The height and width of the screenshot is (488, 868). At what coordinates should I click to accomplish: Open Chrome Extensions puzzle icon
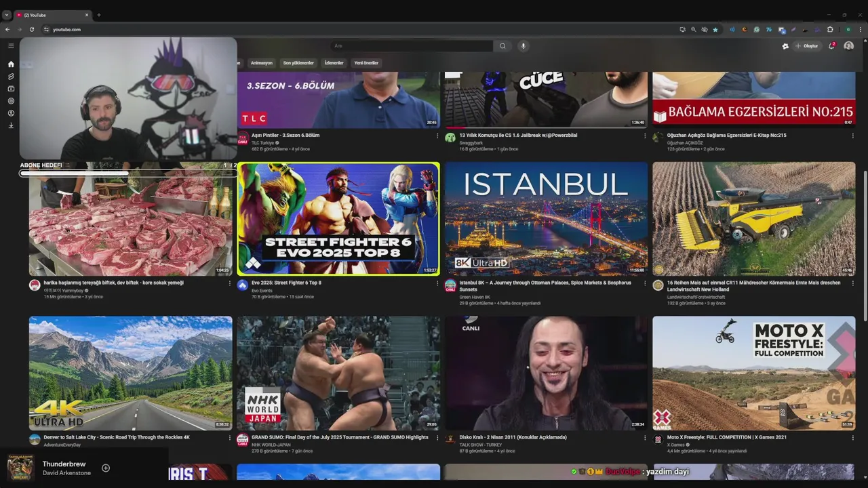830,29
